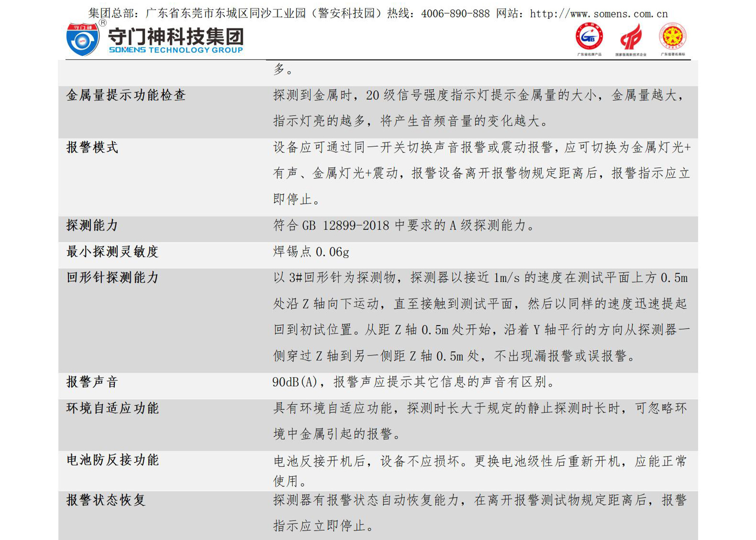Click the registered trademark ® symbol
The width and height of the screenshot is (756, 540).
point(103,22)
